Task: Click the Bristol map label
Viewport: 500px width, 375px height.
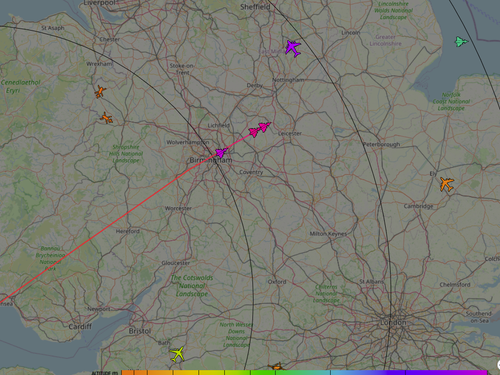Action: coord(140,331)
